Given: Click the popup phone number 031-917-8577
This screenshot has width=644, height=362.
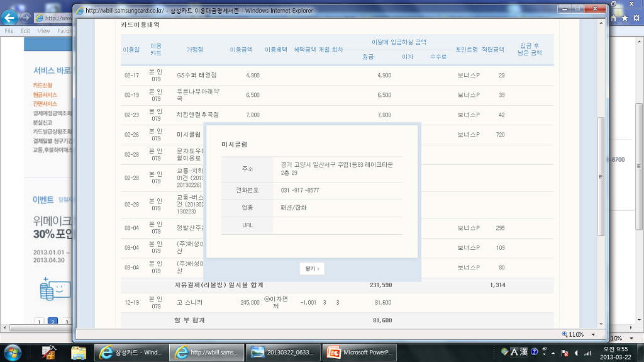Looking at the screenshot, I should [x=300, y=191].
